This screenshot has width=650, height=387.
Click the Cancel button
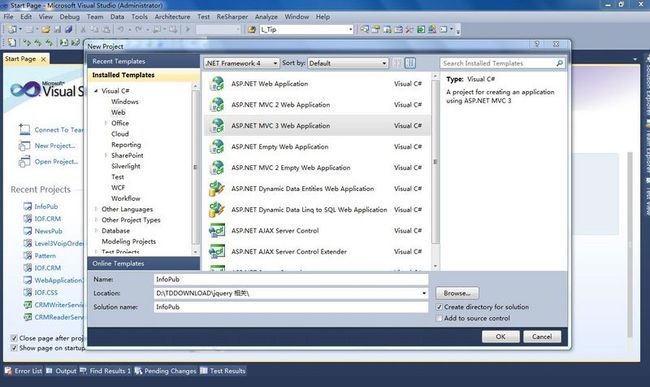542,336
